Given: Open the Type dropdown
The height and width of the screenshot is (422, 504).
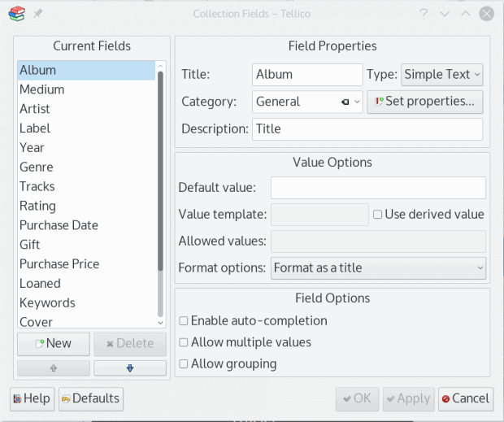Looking at the screenshot, I should click(442, 74).
